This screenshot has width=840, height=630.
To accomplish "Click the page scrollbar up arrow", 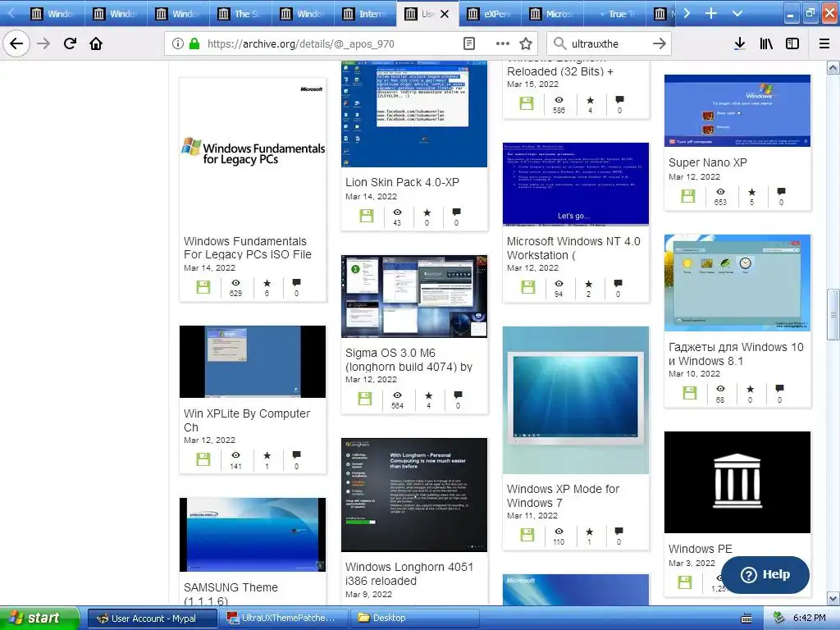I will pyautogui.click(x=833, y=67).
